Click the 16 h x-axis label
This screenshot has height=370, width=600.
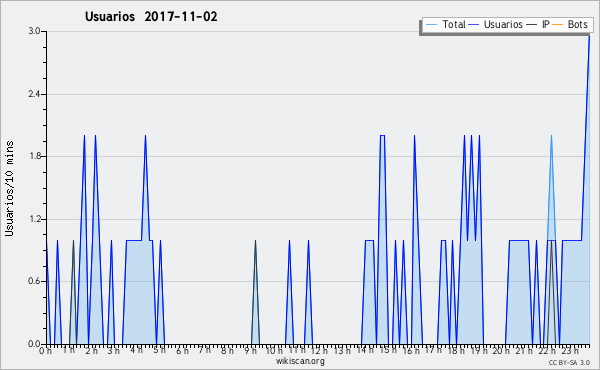(x=411, y=350)
